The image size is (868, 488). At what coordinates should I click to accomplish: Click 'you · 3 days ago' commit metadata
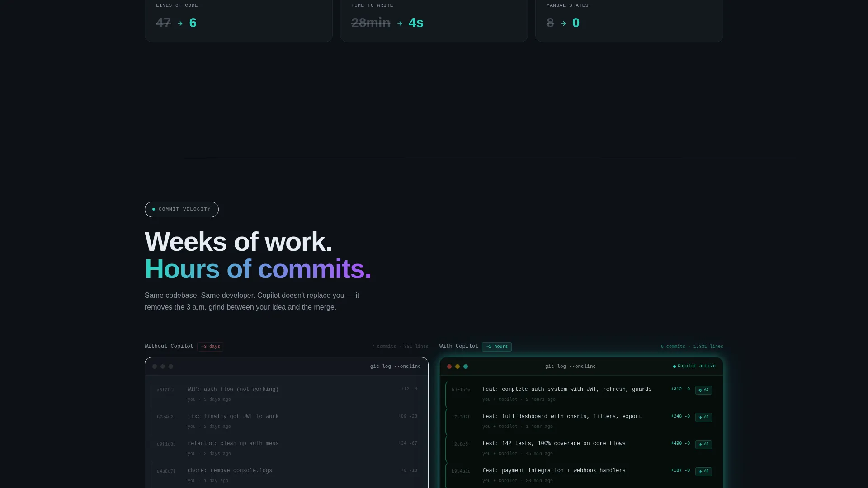pos(209,399)
